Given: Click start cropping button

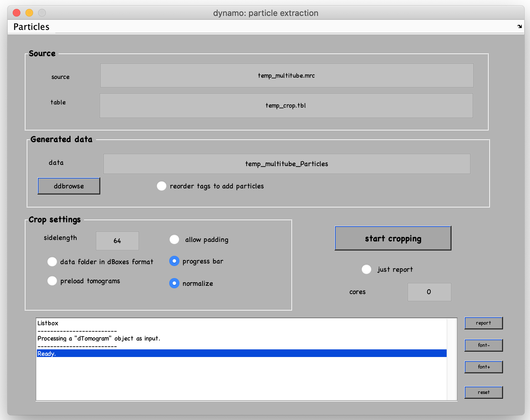Looking at the screenshot, I should click(x=393, y=238).
